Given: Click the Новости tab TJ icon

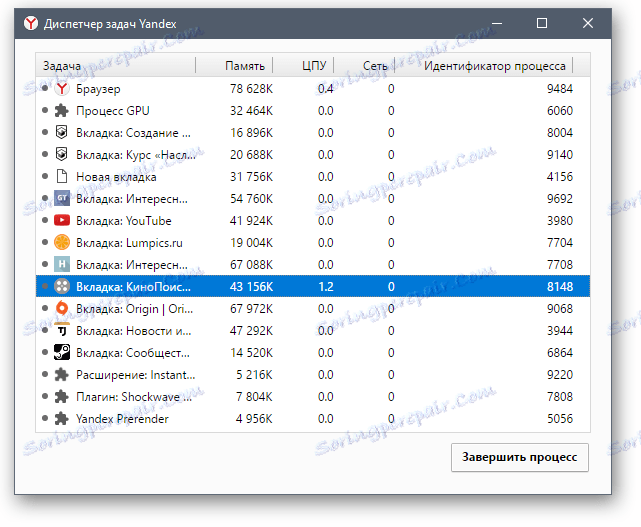Looking at the screenshot, I should click(x=62, y=330).
